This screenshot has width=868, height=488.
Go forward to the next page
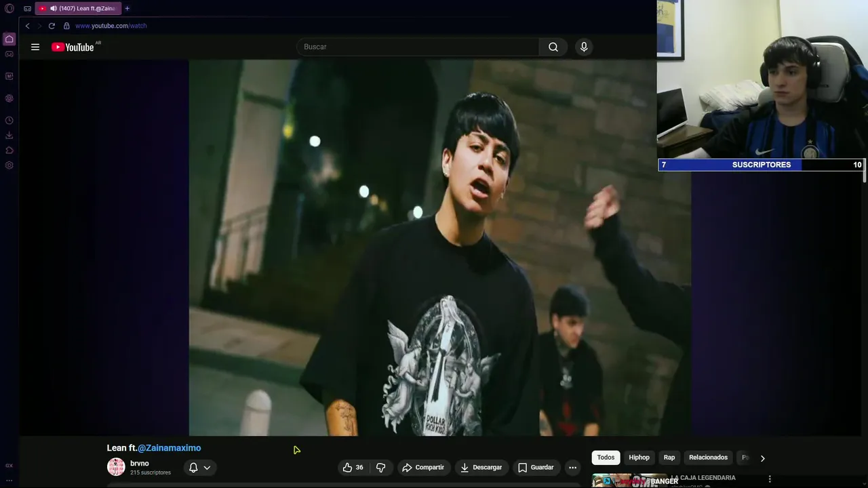[x=39, y=26]
